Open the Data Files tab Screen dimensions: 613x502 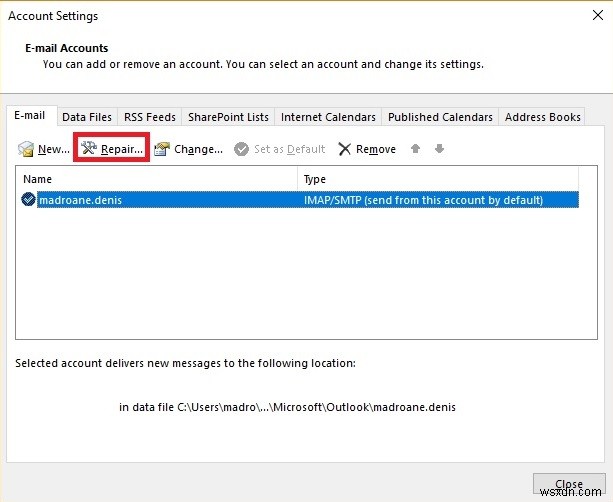tap(87, 117)
